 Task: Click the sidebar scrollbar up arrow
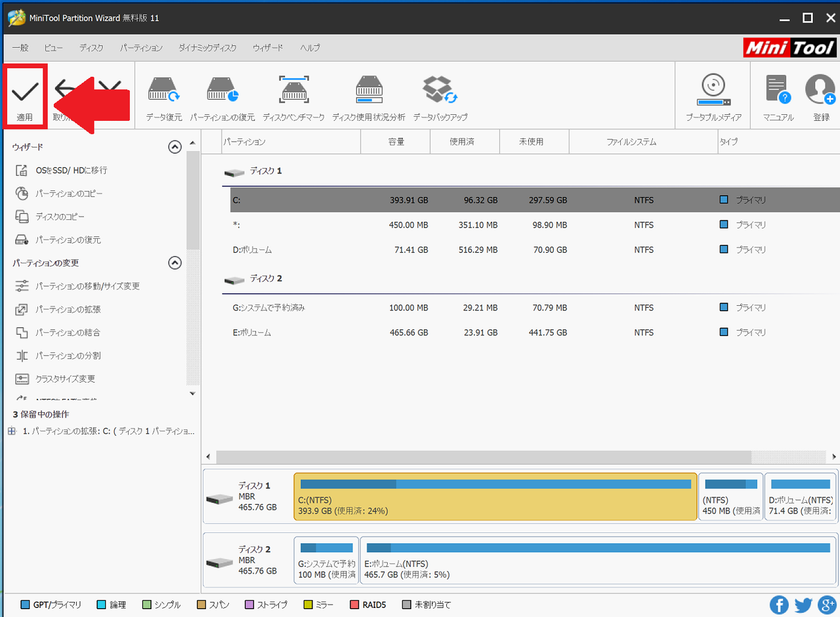pyautogui.click(x=192, y=142)
